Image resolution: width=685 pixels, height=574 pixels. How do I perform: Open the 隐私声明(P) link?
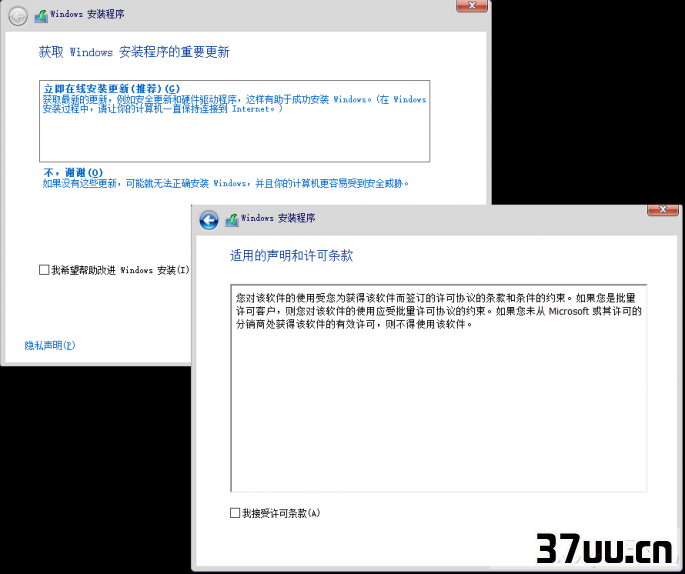[x=50, y=346]
